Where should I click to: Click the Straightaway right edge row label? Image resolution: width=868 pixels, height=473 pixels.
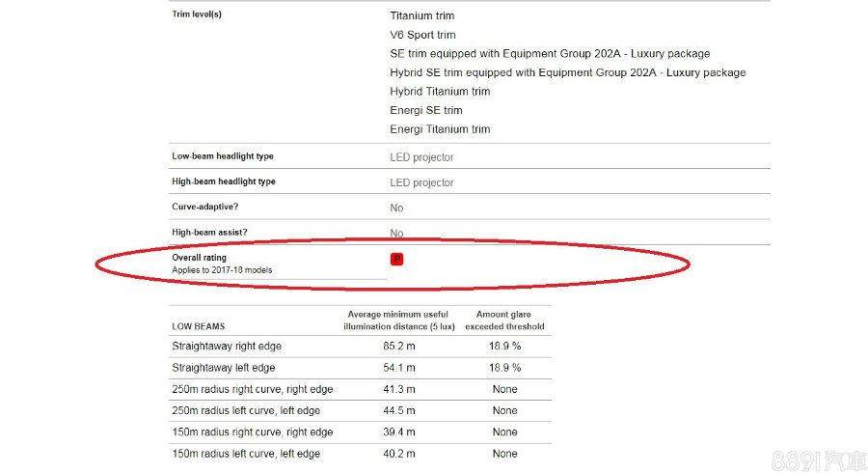227,346
